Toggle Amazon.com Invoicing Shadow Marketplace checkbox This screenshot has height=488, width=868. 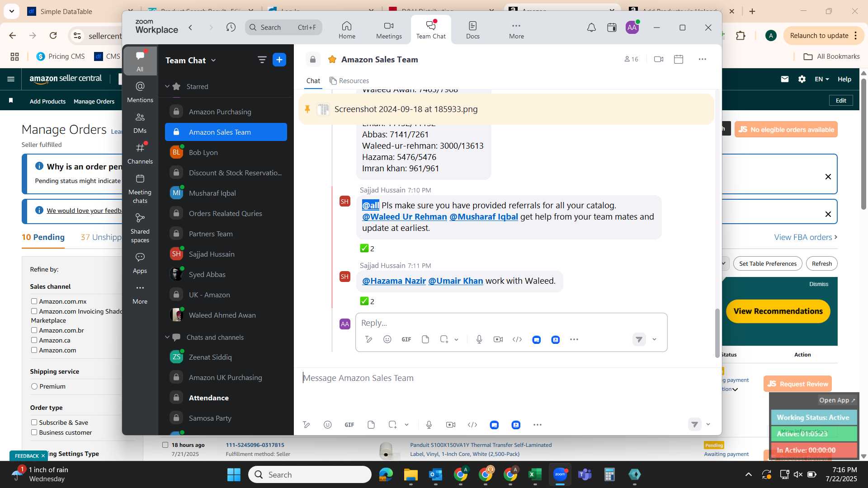[x=34, y=311]
